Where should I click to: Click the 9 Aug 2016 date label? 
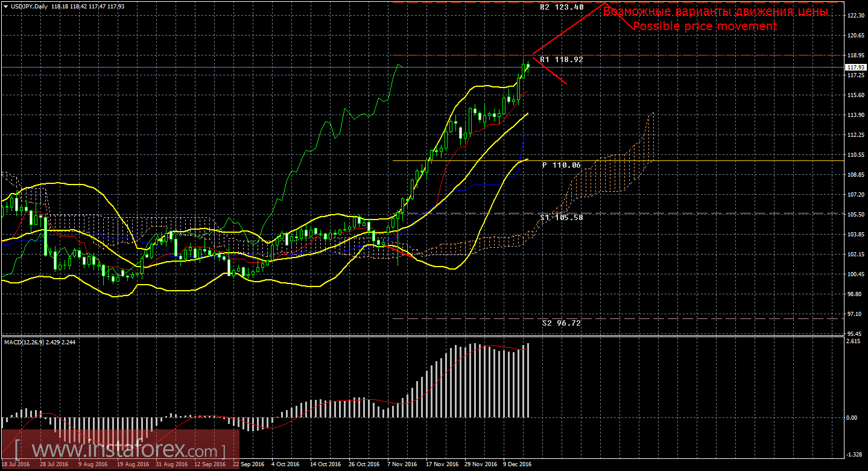coord(93,465)
